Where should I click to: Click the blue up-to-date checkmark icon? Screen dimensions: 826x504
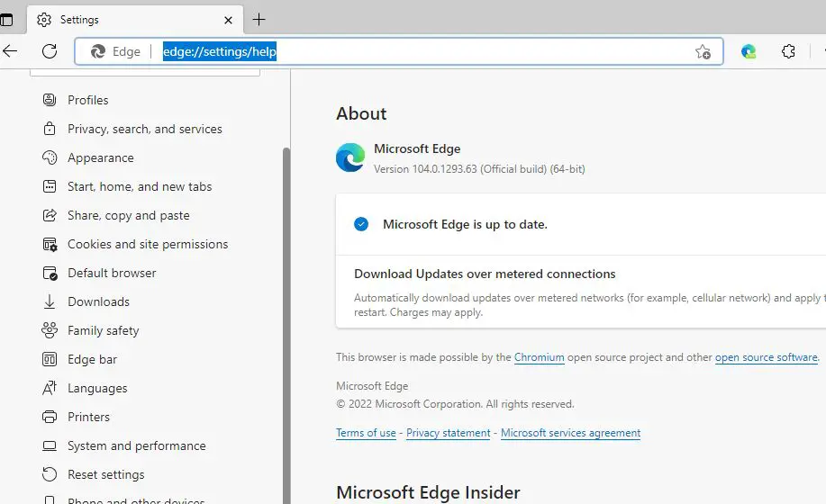361,224
